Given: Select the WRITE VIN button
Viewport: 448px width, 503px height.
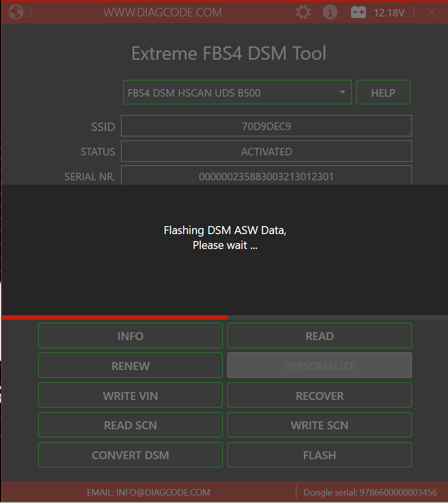Looking at the screenshot, I should click(130, 395).
